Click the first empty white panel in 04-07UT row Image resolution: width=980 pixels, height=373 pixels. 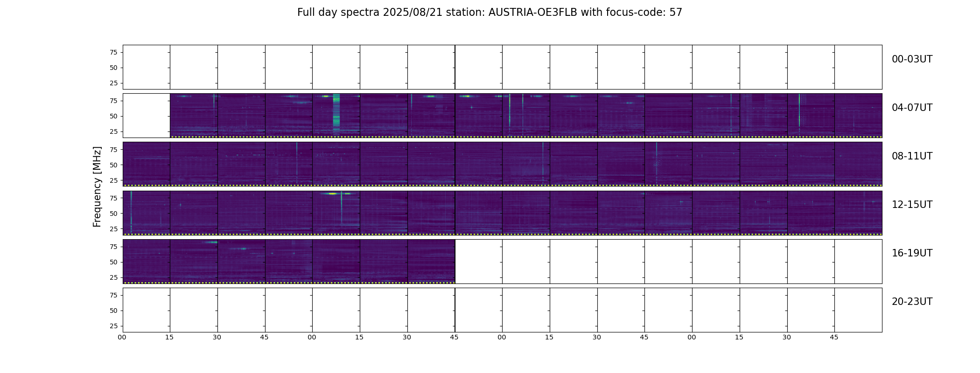coord(147,116)
